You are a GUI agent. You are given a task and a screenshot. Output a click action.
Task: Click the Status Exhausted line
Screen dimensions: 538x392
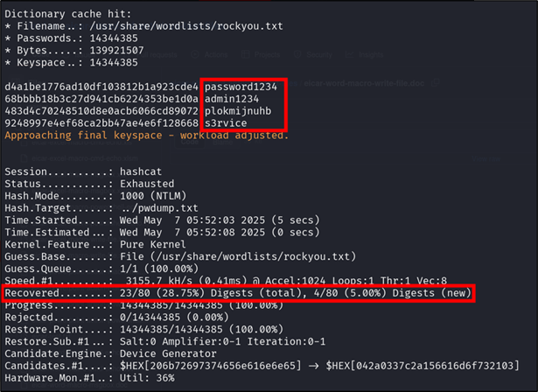[89, 184]
